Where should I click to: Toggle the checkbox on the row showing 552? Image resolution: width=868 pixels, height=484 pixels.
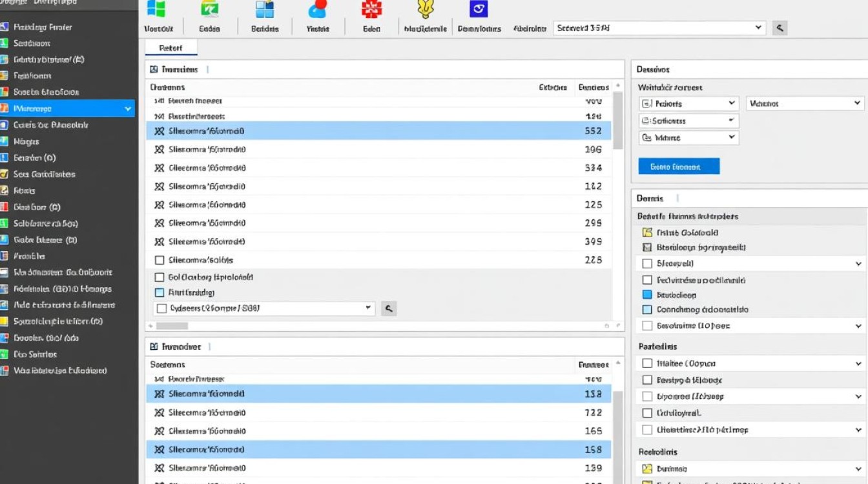coord(160,131)
